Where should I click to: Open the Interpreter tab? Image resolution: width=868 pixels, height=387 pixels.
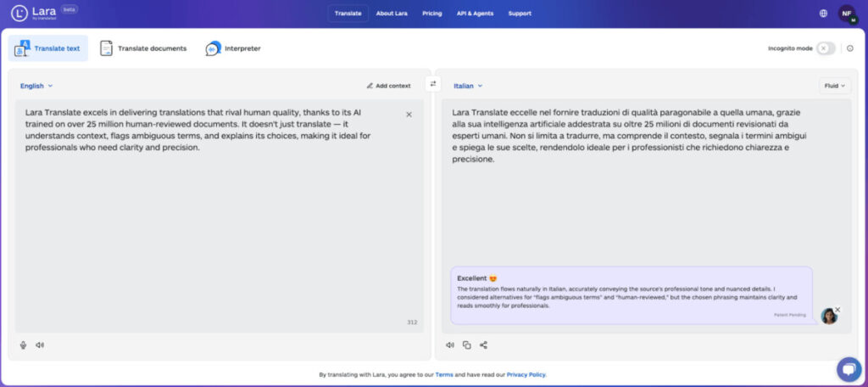pos(233,48)
